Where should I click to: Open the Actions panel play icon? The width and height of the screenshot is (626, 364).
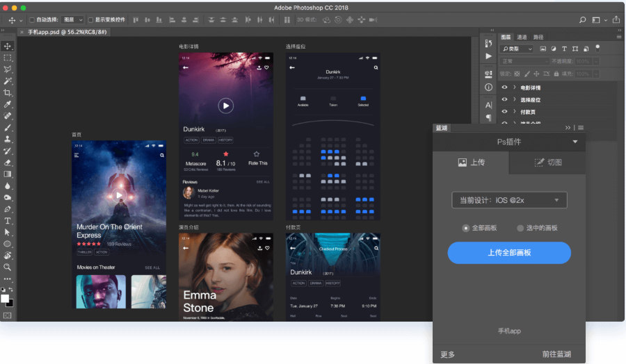(x=488, y=56)
